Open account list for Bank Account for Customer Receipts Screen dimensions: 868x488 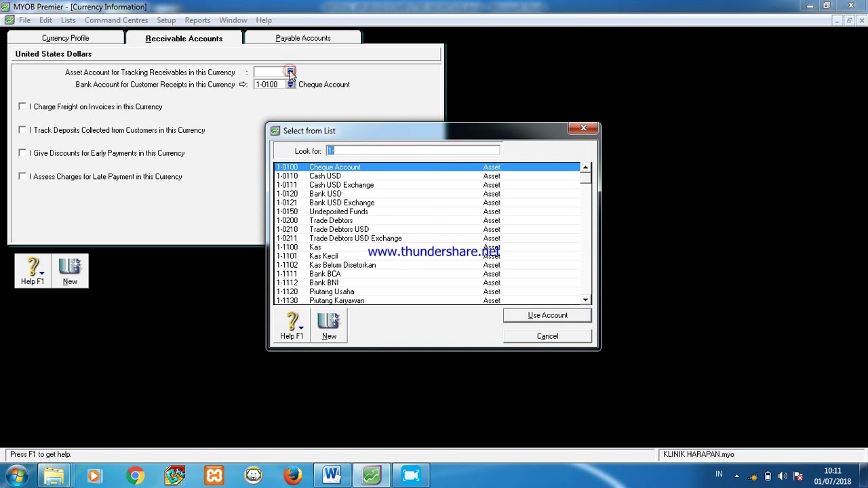click(290, 84)
